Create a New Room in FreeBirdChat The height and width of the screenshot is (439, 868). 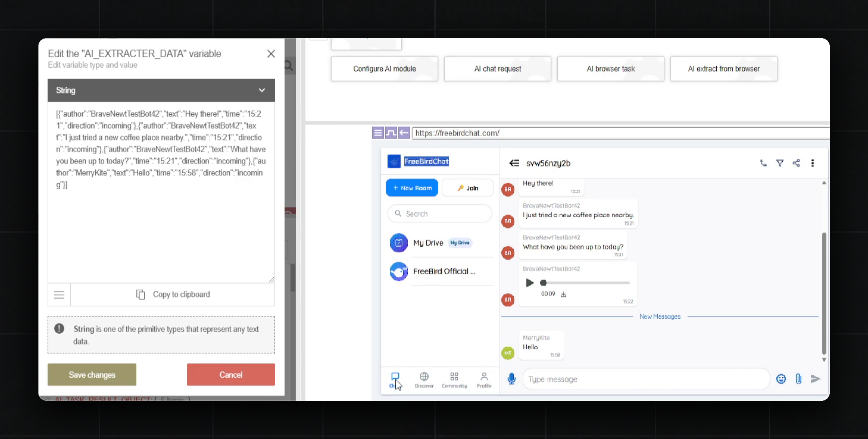[412, 188]
